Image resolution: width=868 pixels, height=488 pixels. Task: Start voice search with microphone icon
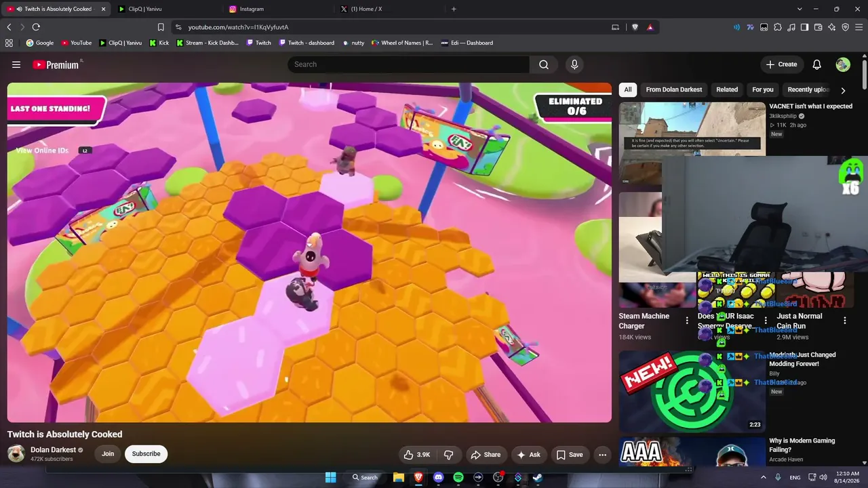click(x=574, y=64)
